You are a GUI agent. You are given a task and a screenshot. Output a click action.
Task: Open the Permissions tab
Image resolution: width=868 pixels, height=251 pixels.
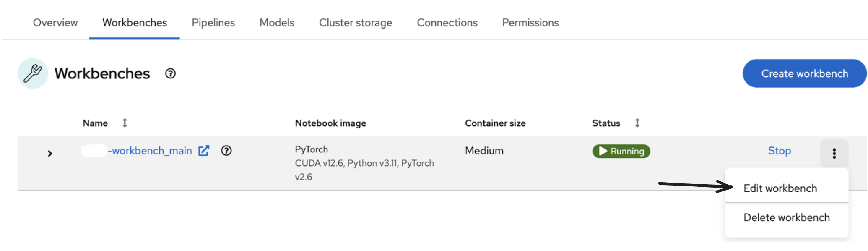[x=530, y=23]
